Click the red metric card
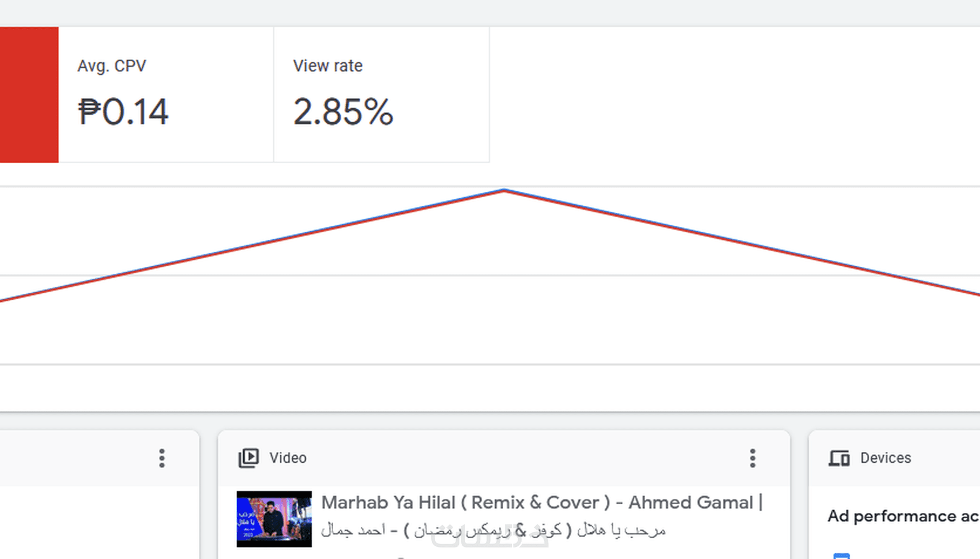Viewport: 980px width, 559px height. pyautogui.click(x=29, y=95)
